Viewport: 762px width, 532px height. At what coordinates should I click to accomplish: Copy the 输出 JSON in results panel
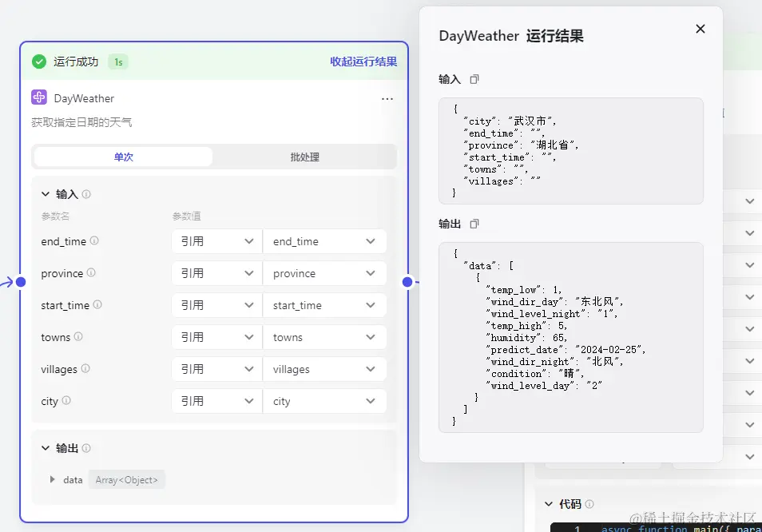pos(474,224)
